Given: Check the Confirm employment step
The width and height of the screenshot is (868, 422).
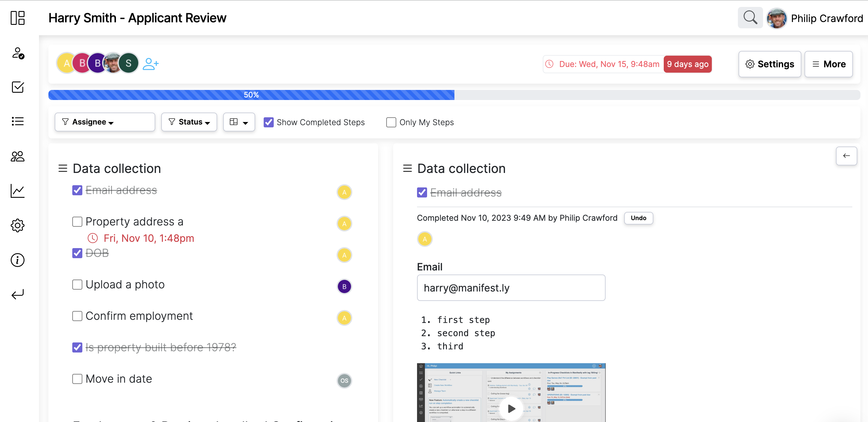Looking at the screenshot, I should tap(77, 316).
